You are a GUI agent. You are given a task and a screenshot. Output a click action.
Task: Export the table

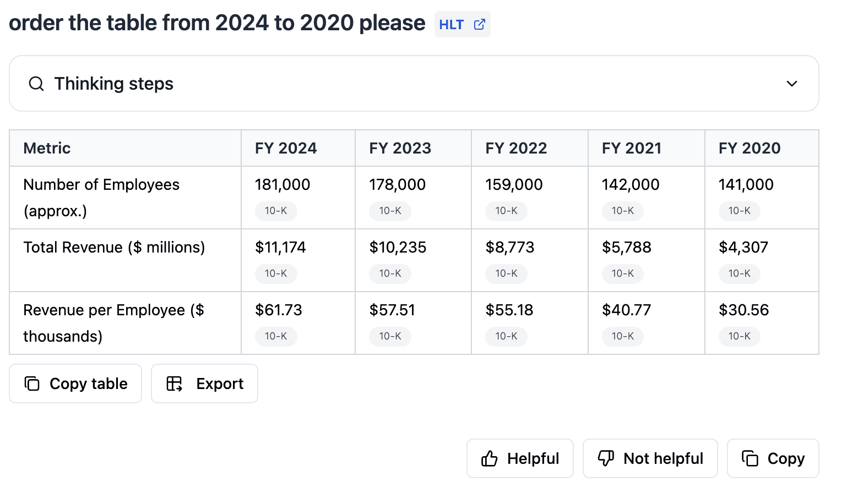(204, 384)
